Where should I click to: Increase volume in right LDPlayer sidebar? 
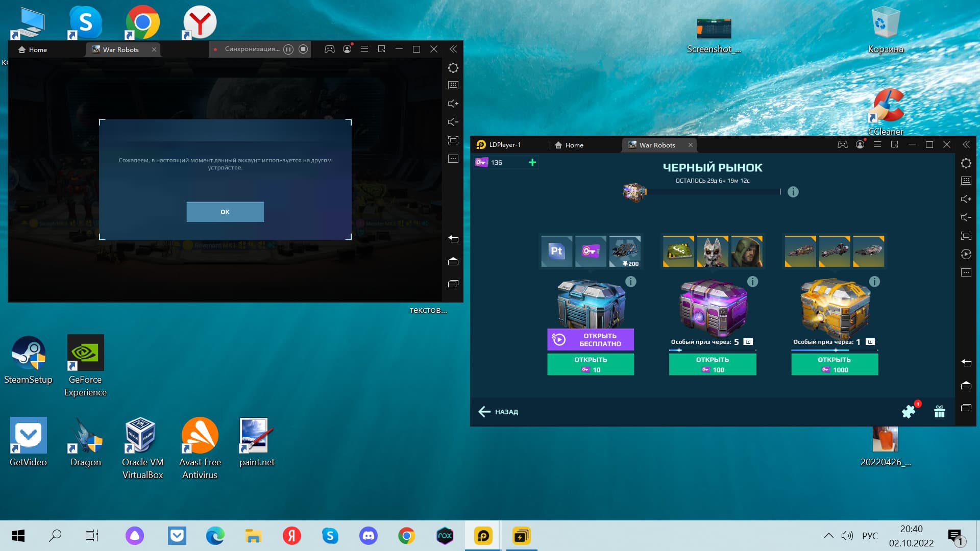pyautogui.click(x=966, y=199)
